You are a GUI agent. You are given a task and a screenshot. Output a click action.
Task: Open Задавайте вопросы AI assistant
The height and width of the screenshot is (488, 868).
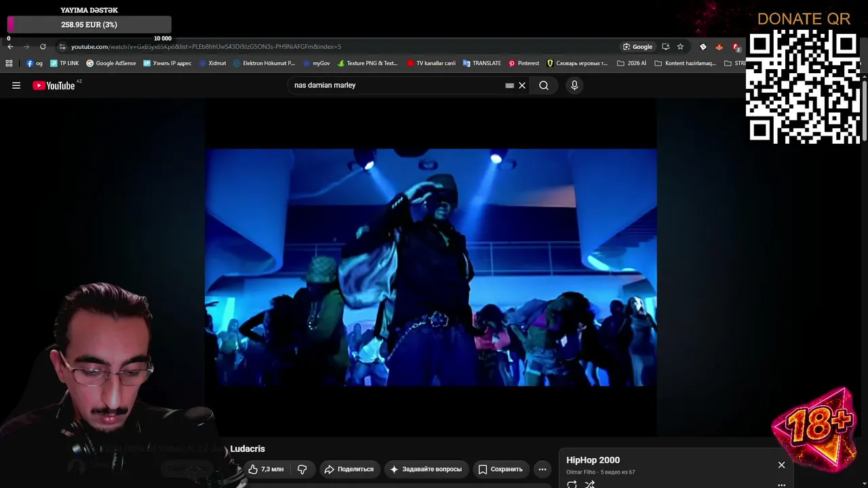coord(426,469)
